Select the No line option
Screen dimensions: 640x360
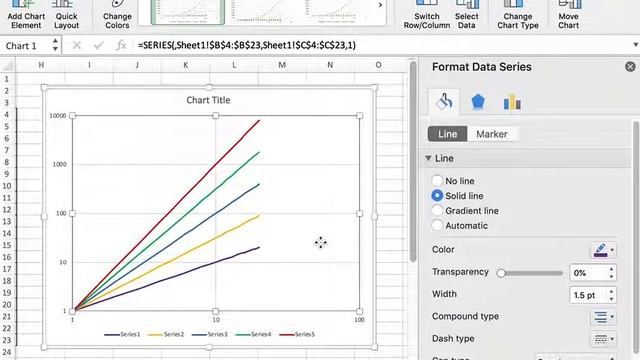437,180
